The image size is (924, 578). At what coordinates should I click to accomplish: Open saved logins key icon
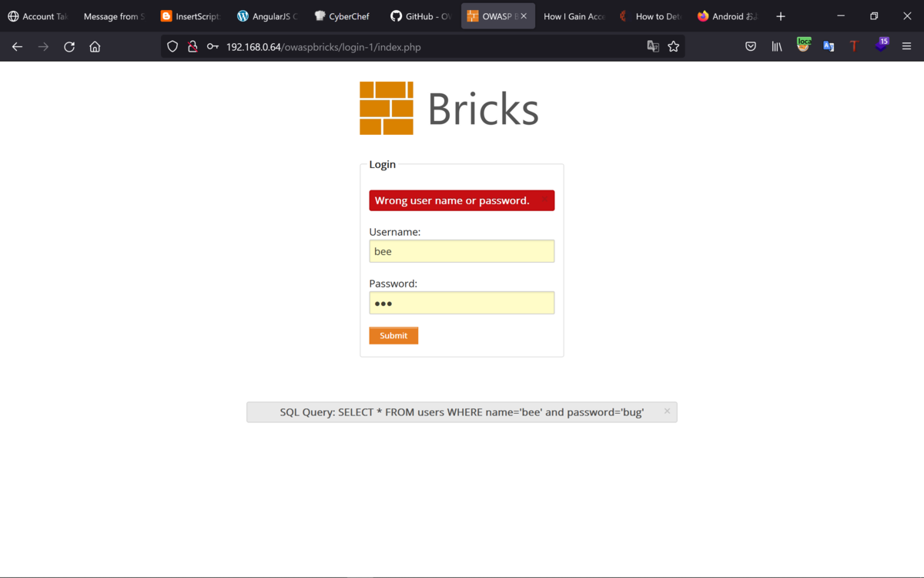213,47
